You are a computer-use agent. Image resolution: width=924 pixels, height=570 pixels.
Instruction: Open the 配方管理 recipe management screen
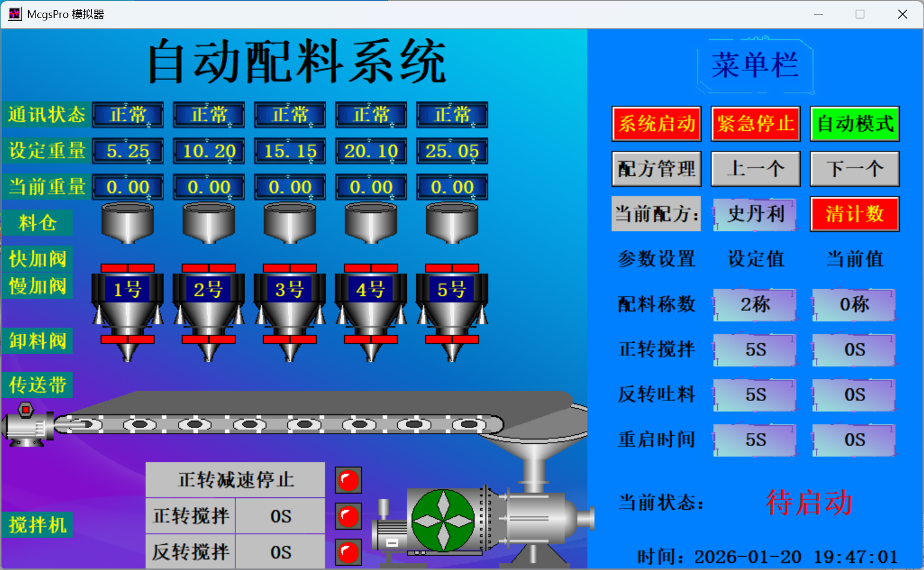point(656,169)
